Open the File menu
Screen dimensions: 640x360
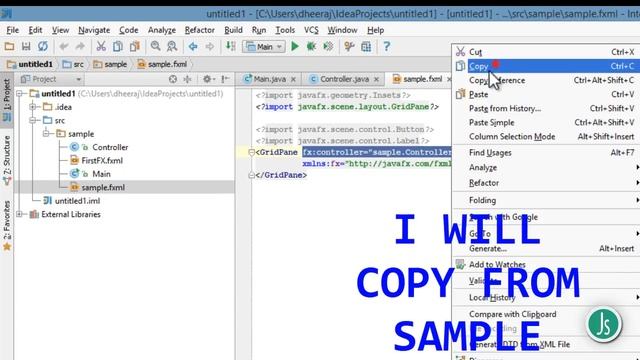(13, 30)
